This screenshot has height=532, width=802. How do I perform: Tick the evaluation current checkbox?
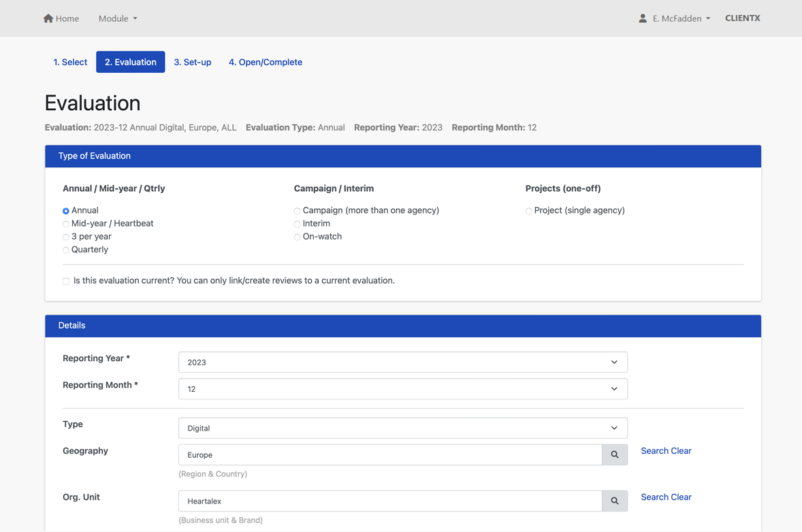(x=66, y=281)
